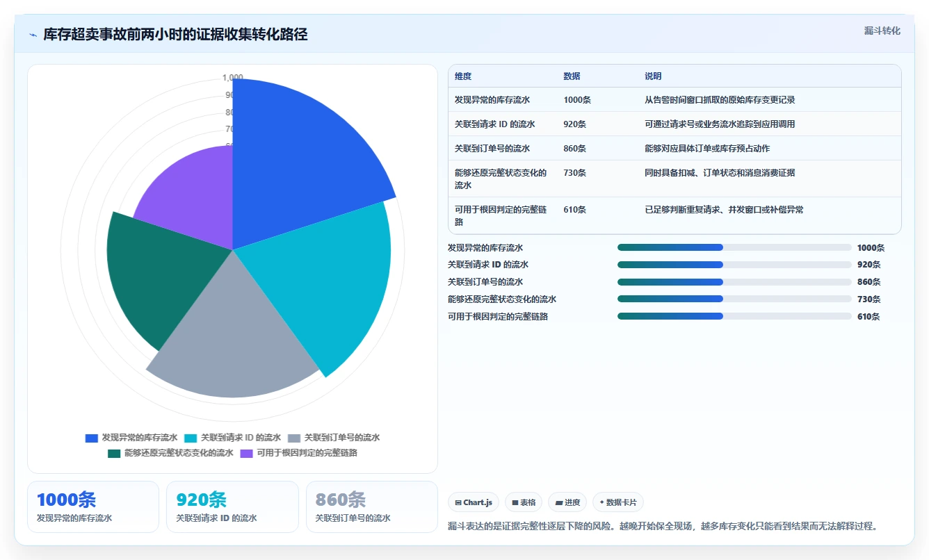Click progress bar for 关联到请求 ID 的流水
929x560 pixels.
[x=734, y=265]
